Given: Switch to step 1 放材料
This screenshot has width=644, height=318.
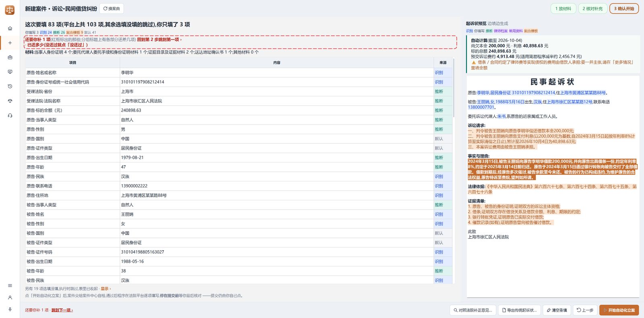Looking at the screenshot, I should [563, 8].
